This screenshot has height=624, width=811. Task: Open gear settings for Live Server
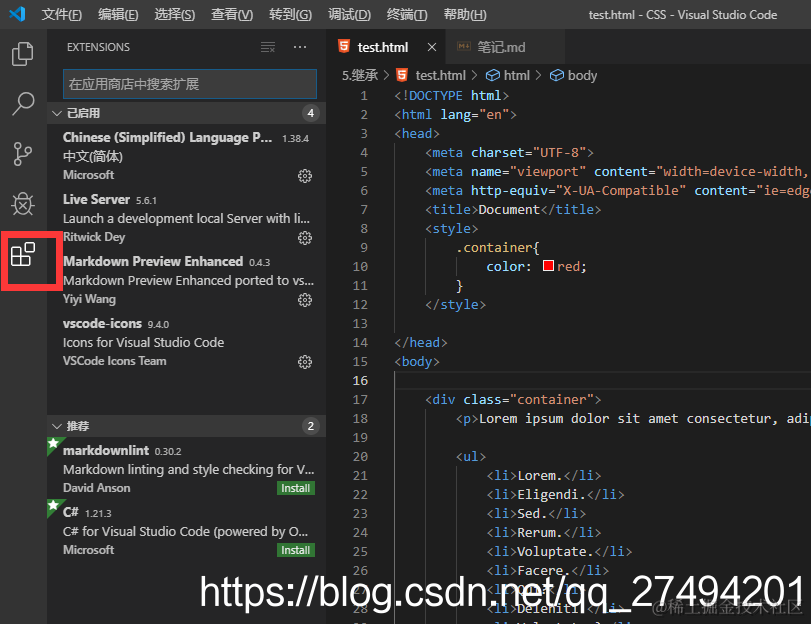tap(305, 238)
